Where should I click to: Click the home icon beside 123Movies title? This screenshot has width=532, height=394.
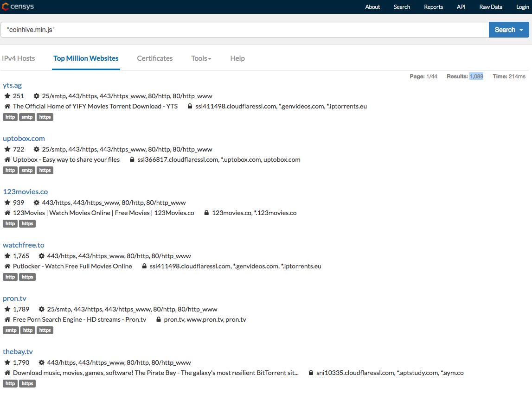pyautogui.click(x=7, y=213)
